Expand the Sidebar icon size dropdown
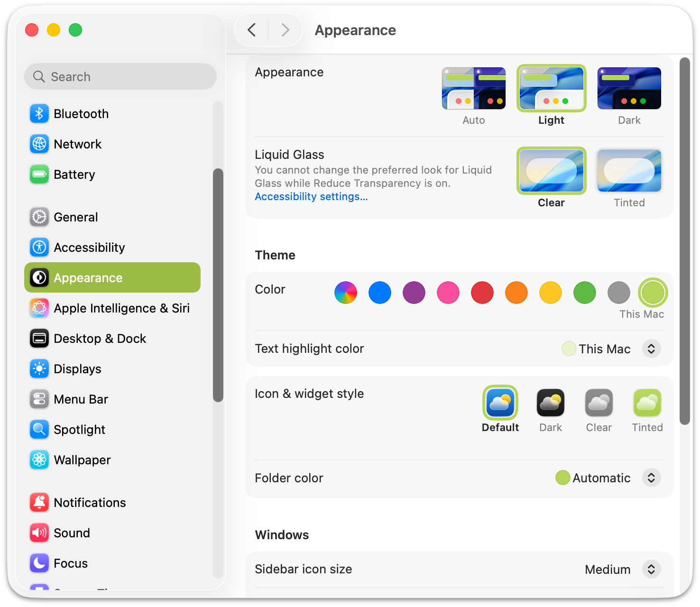The image size is (700, 607). [651, 570]
